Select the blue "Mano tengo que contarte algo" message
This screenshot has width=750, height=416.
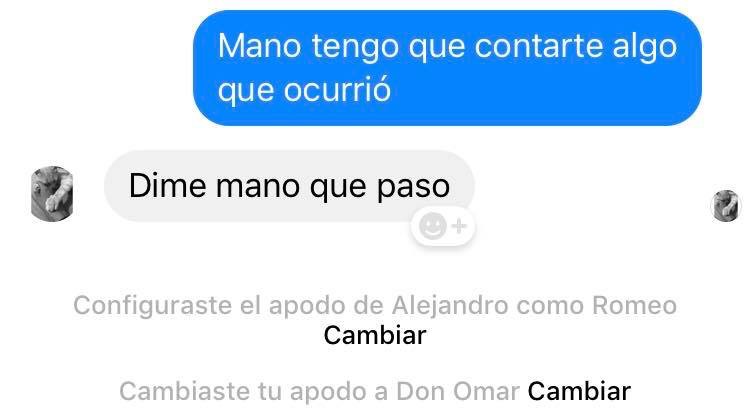click(x=447, y=68)
